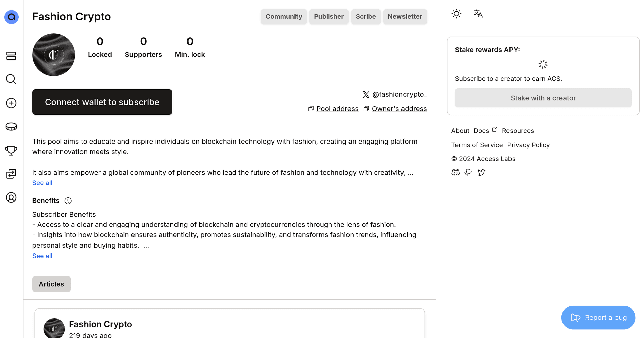Open the Discord icon in footer

coord(455,172)
